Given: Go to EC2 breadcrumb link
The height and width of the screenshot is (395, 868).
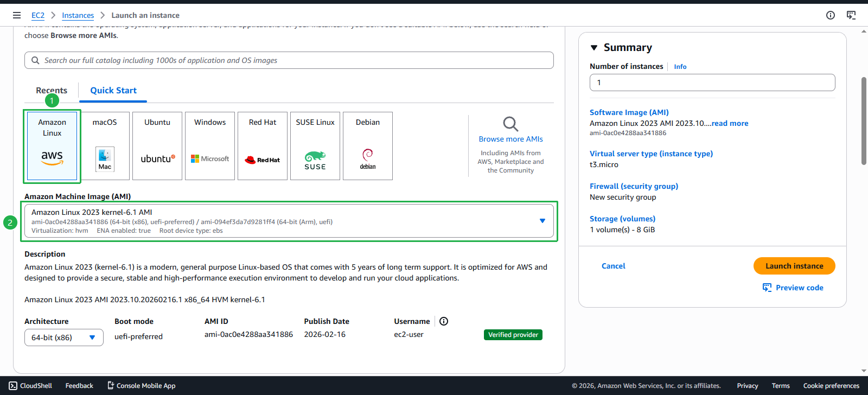Looking at the screenshot, I should coord(38,15).
